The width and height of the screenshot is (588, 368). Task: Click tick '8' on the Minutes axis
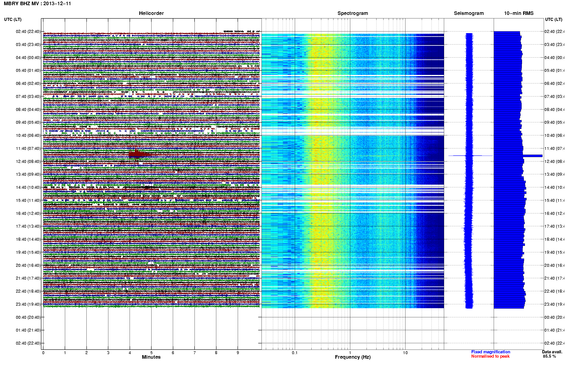click(216, 353)
